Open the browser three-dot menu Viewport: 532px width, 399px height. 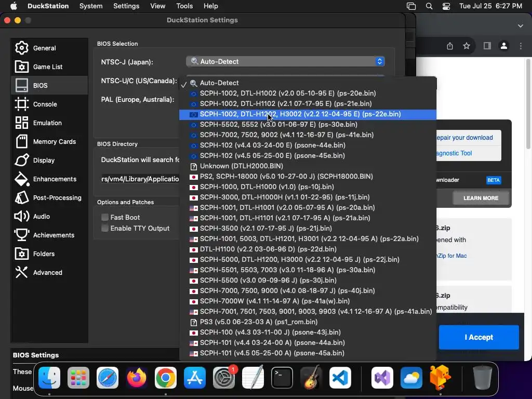(521, 46)
